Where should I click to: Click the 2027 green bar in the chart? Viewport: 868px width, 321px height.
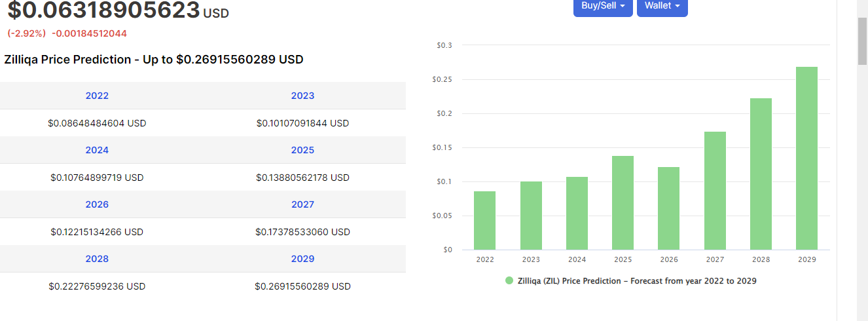click(x=715, y=191)
